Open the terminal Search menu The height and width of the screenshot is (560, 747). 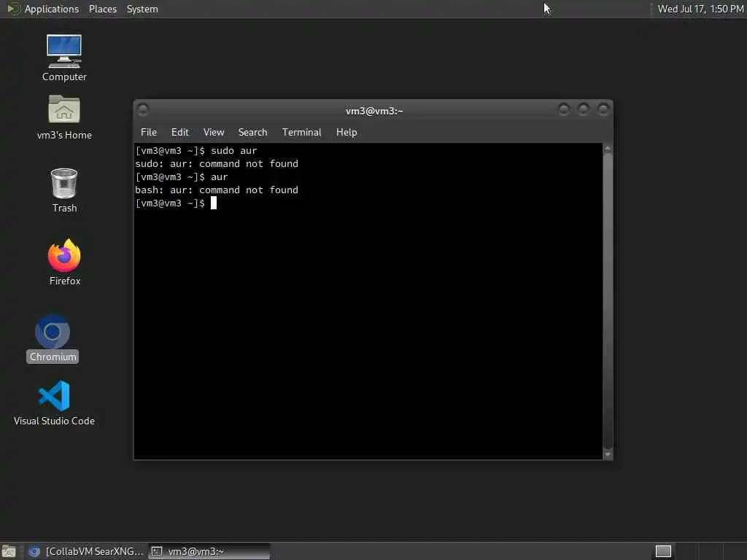click(252, 133)
